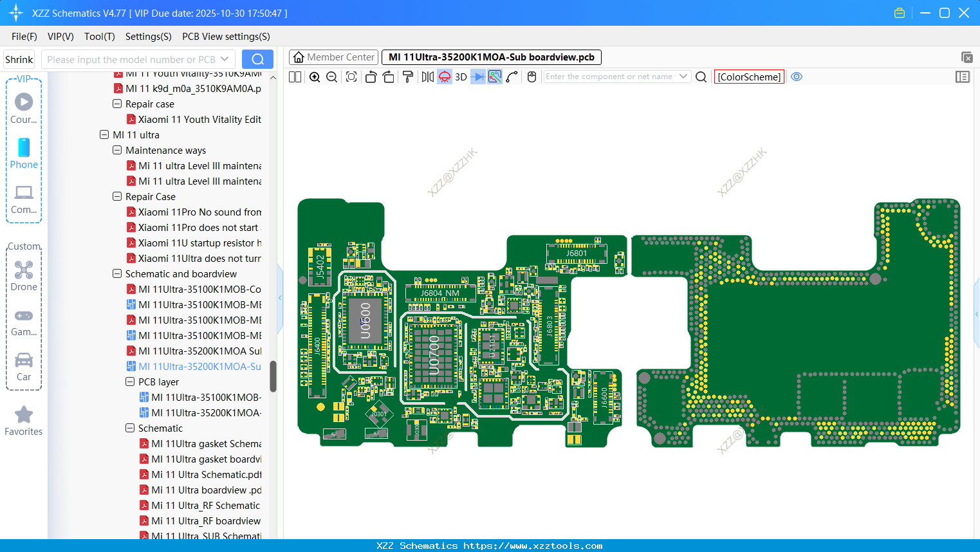
Task: Select the diode measurement tool
Action: (477, 77)
